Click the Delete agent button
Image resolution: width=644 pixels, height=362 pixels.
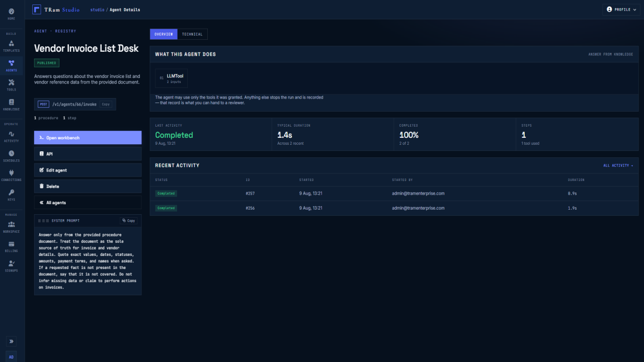[x=88, y=187]
